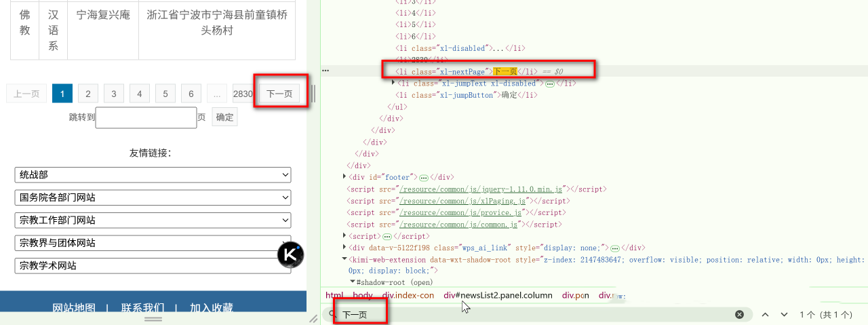Clear the DevTools search box
Screen dimensions: 868x325
[740, 315]
